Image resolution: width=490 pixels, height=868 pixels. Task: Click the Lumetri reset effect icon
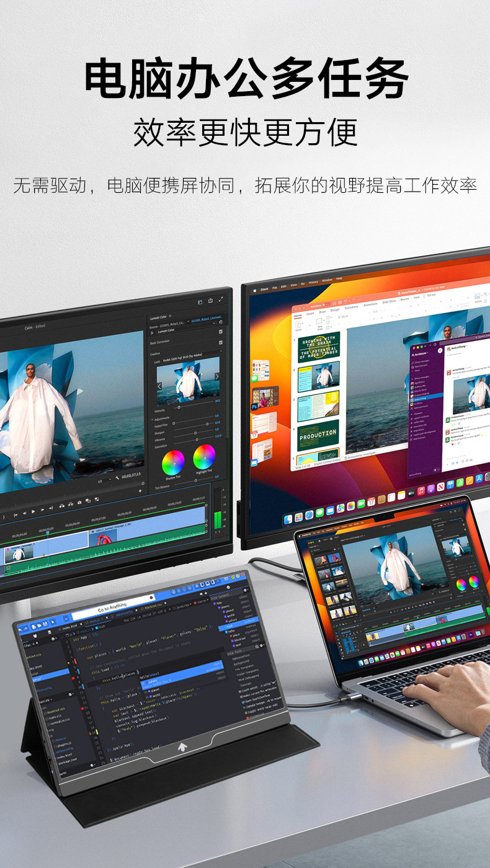coord(221,322)
